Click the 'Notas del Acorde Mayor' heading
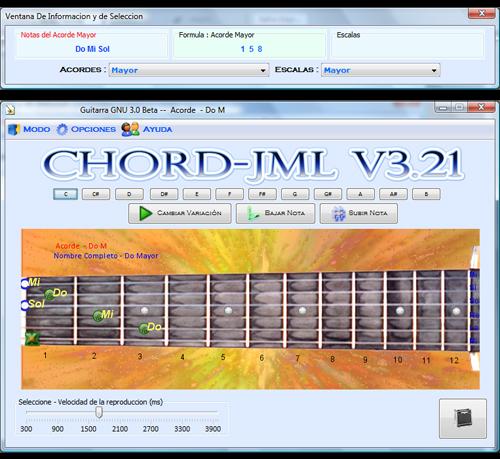This screenshot has height=459, width=500. pos(58,35)
